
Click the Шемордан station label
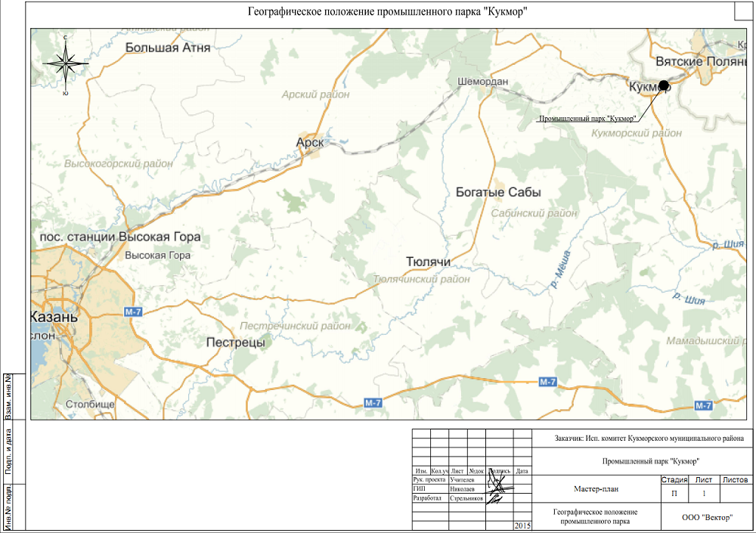(x=482, y=82)
